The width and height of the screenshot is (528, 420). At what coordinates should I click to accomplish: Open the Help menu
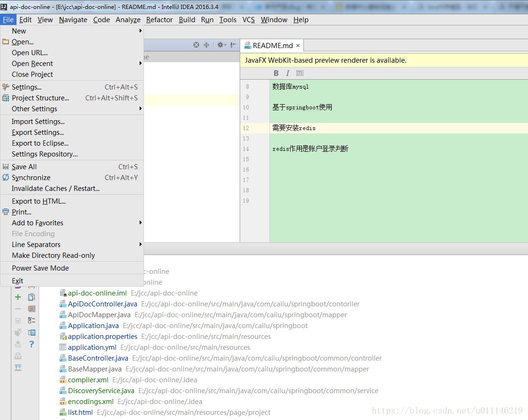coord(301,20)
